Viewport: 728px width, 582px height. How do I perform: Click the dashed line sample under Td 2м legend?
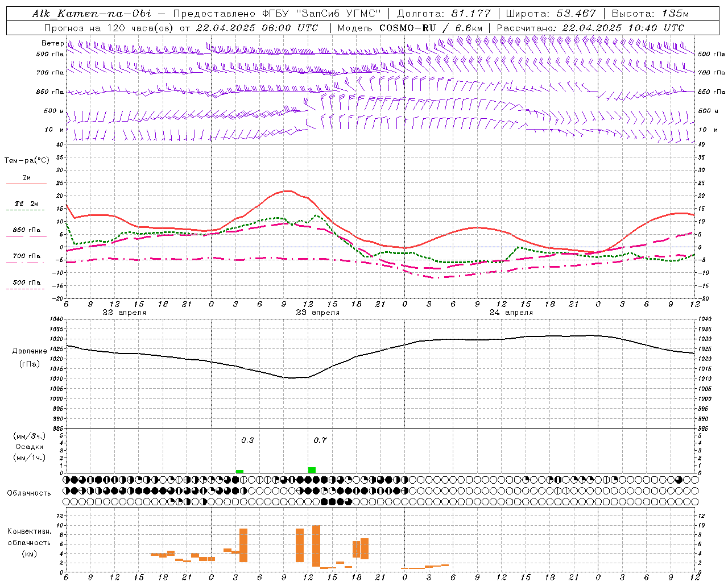pos(25,210)
